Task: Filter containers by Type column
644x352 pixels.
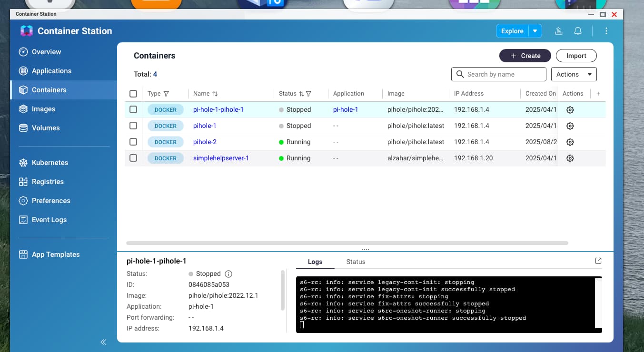Action: pos(166,94)
